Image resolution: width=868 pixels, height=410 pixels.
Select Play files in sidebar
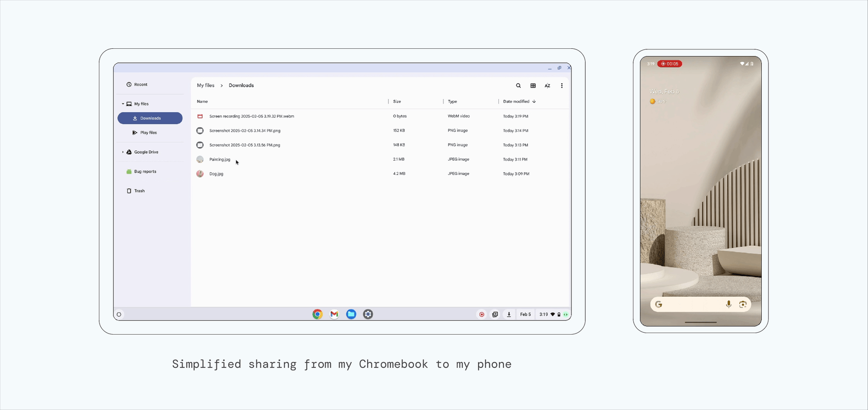[x=148, y=132]
